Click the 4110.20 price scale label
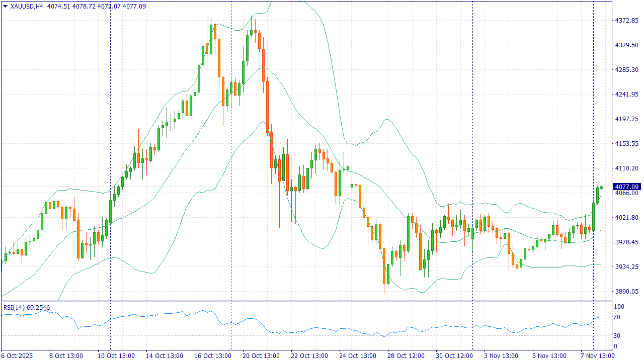Screen dimensions: 644x362 (x=626, y=168)
